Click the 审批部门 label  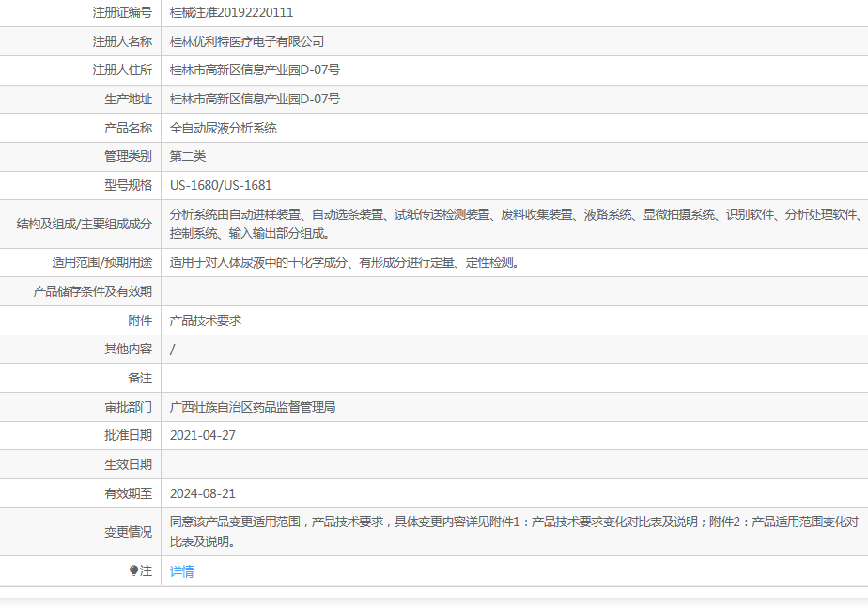click(x=128, y=407)
